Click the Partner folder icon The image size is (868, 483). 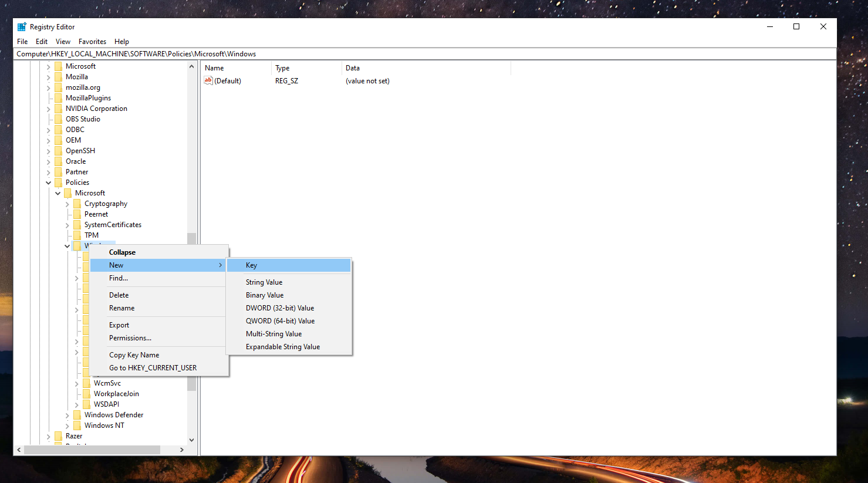[58, 172]
